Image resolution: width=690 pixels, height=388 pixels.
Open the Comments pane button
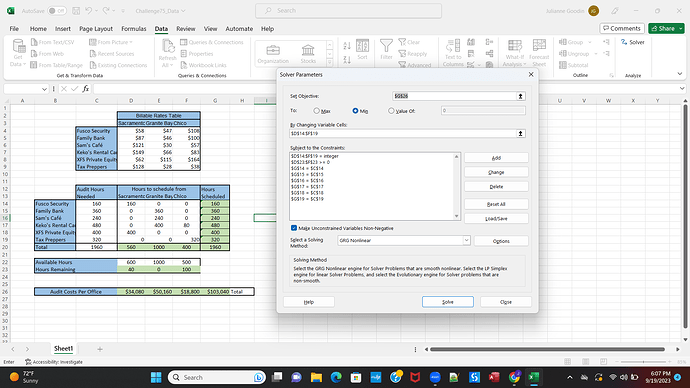(x=622, y=28)
